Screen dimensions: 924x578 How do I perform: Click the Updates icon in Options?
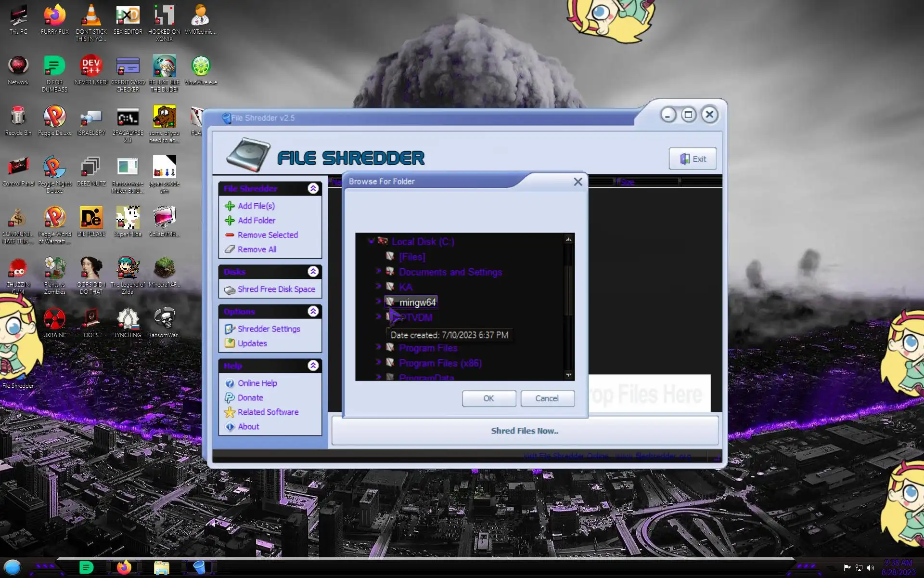[230, 343]
